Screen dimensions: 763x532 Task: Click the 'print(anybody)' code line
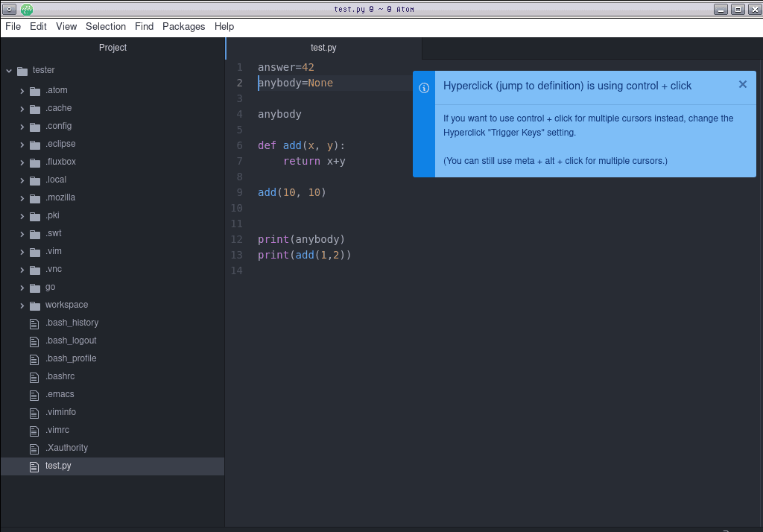[301, 239]
